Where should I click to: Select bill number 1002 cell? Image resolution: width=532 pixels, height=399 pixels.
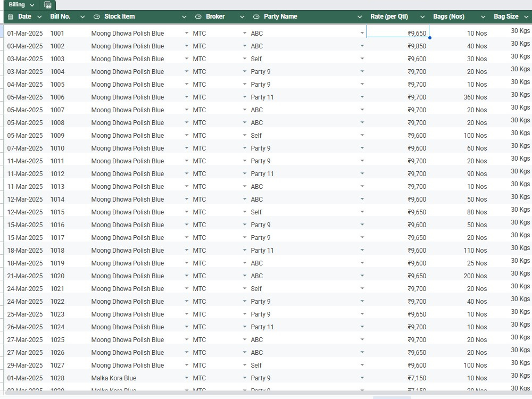(57, 46)
